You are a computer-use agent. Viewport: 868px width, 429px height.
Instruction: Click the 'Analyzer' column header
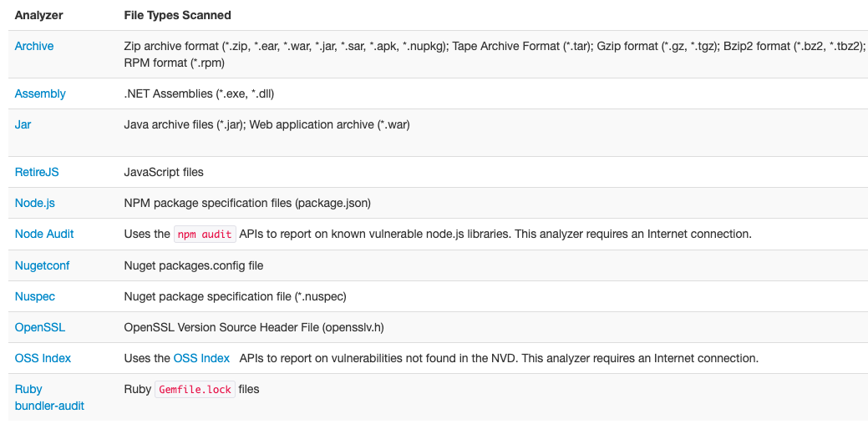point(38,15)
